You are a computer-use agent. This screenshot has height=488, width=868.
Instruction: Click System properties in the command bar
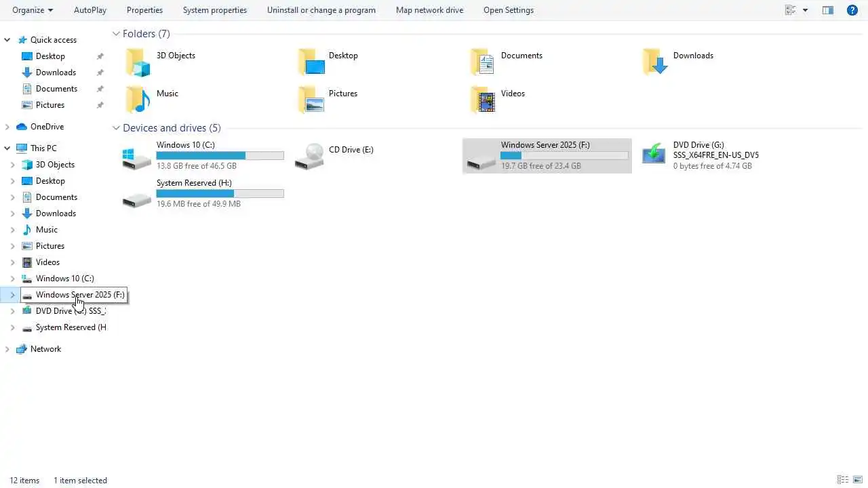(215, 10)
